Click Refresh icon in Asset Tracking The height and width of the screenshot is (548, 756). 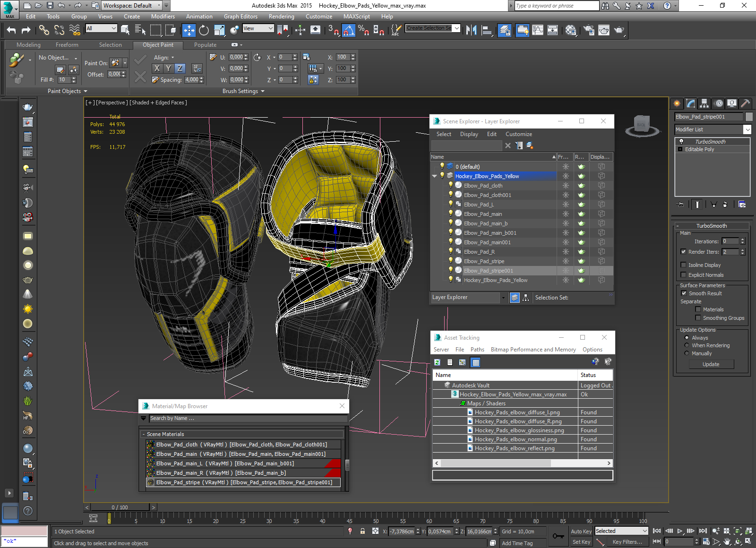click(437, 362)
